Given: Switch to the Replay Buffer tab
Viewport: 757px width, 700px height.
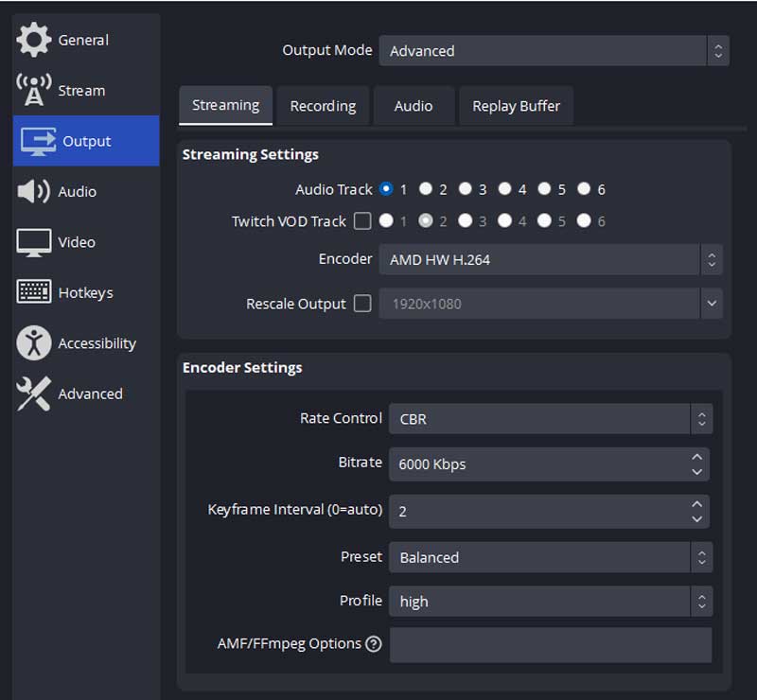Looking at the screenshot, I should (516, 106).
